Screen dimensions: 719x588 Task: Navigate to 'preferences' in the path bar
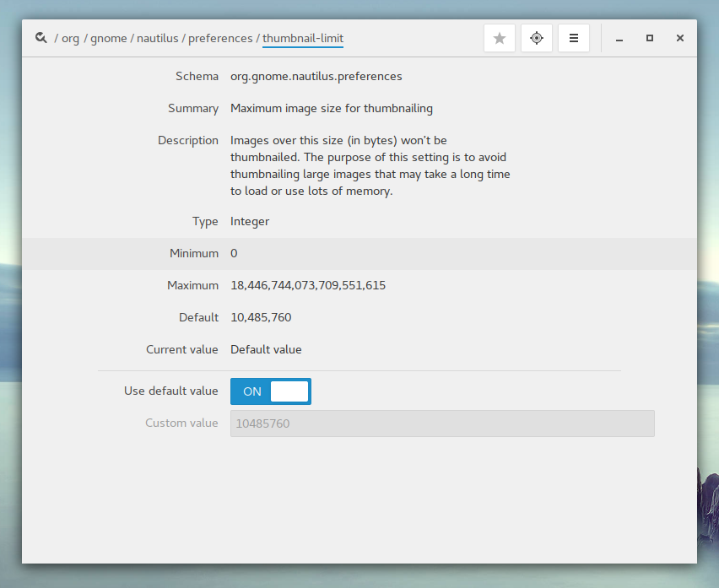tap(220, 38)
